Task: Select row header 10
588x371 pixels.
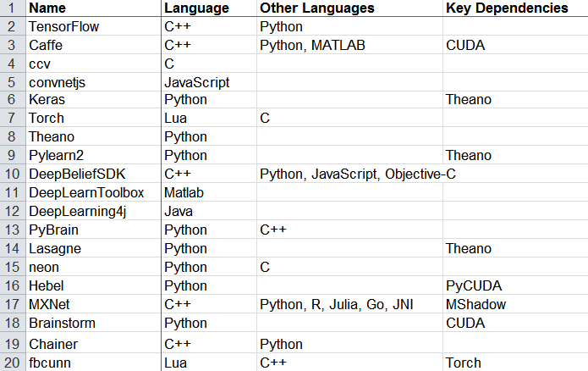Action: (13, 174)
